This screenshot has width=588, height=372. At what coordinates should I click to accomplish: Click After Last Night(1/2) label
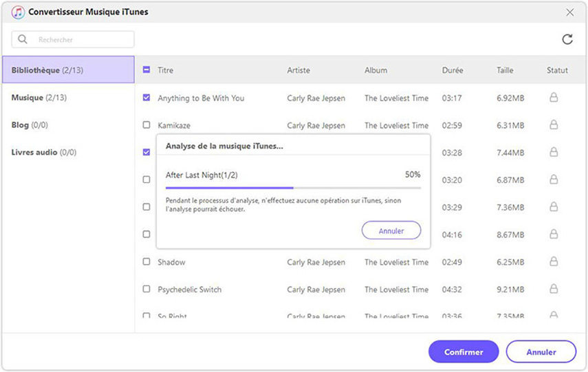click(x=202, y=175)
